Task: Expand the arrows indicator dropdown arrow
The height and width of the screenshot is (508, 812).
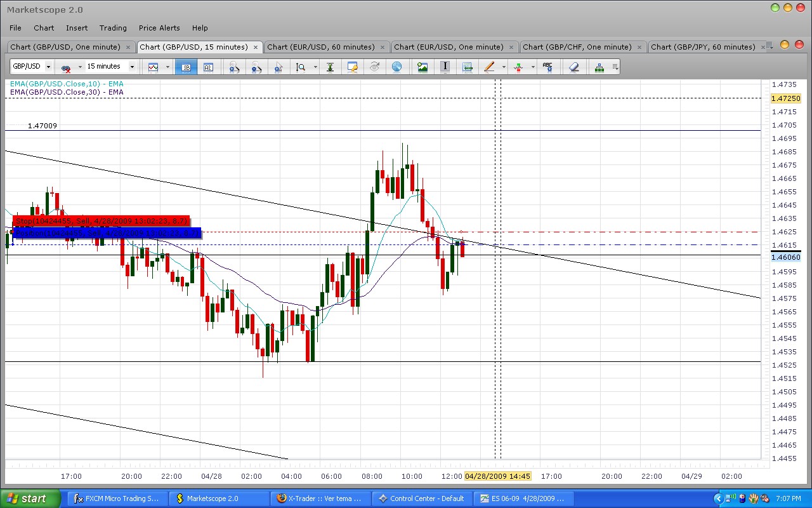Action: [x=533, y=67]
